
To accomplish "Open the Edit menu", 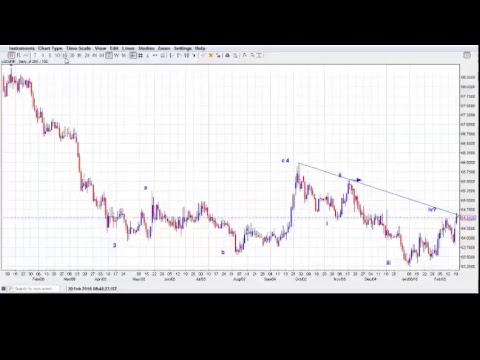I will (114, 48).
